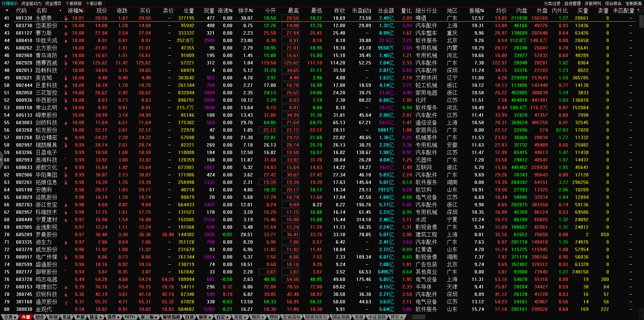This screenshot has width=644, height=320.
Task: Sort by the 换手% column header
Action: click(x=245, y=11)
